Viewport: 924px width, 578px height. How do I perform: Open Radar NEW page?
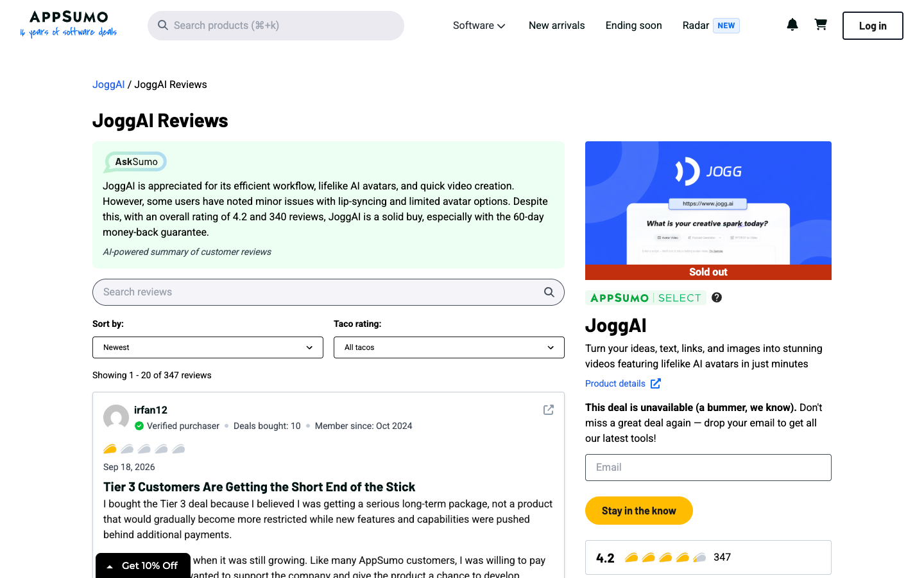pyautogui.click(x=711, y=26)
